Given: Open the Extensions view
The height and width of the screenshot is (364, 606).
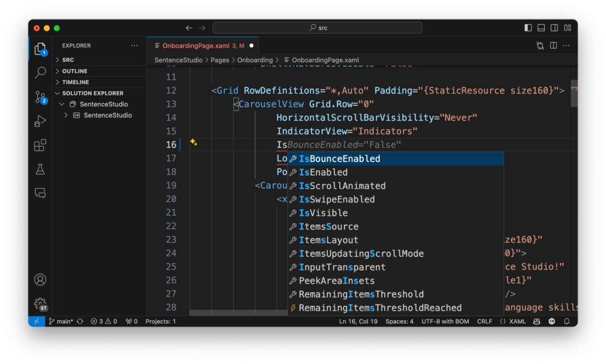Looking at the screenshot, I should point(39,145).
